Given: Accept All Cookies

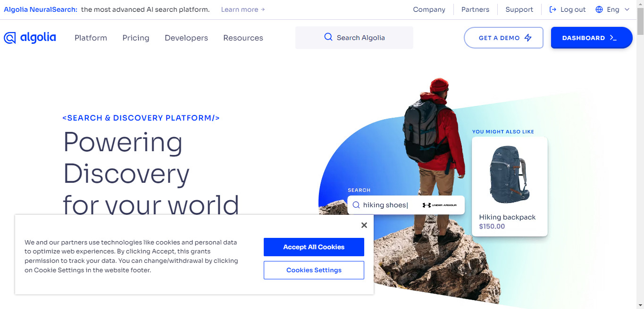Looking at the screenshot, I should coord(314,247).
